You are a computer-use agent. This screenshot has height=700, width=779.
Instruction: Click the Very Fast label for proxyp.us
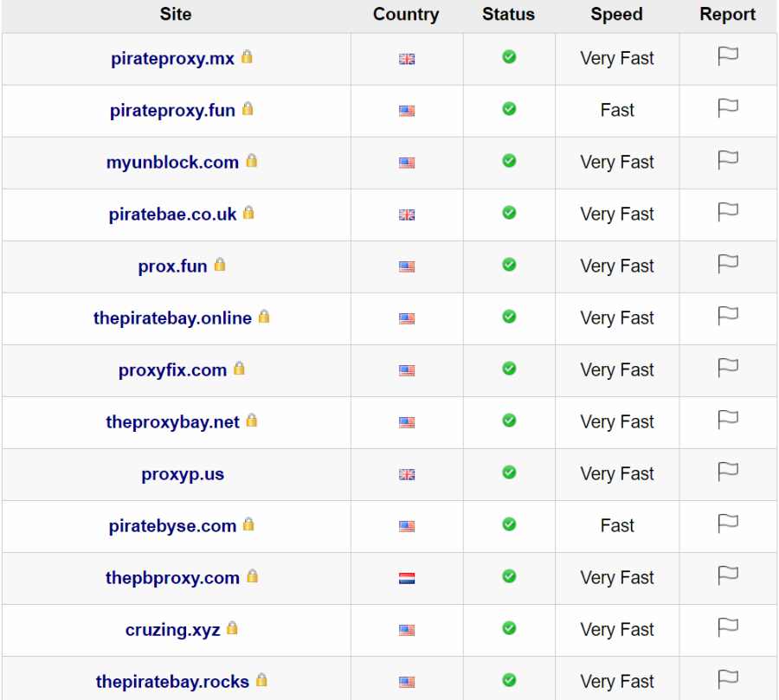616,474
